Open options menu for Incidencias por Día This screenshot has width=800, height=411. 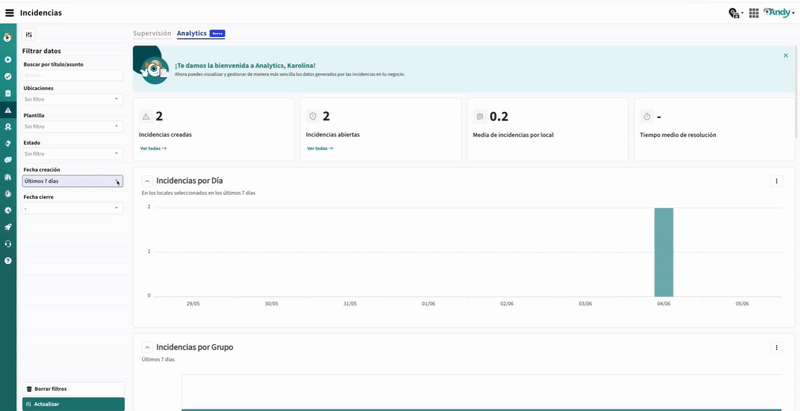[x=776, y=181]
